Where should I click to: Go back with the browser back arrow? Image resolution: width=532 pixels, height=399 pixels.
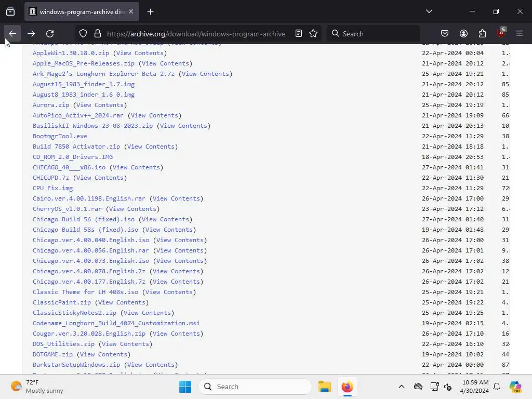(12, 34)
